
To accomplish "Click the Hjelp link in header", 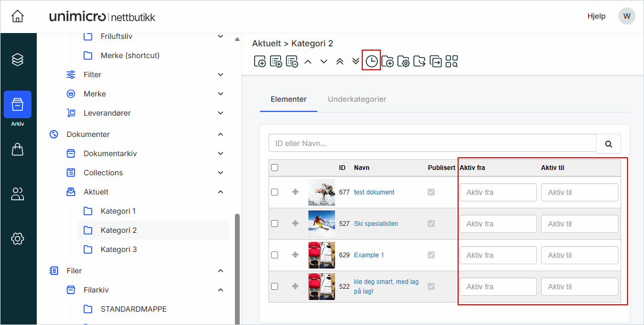I will [596, 16].
